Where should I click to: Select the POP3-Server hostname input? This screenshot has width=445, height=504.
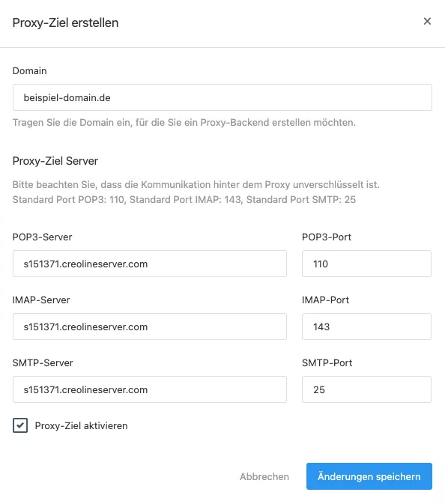[x=150, y=264]
